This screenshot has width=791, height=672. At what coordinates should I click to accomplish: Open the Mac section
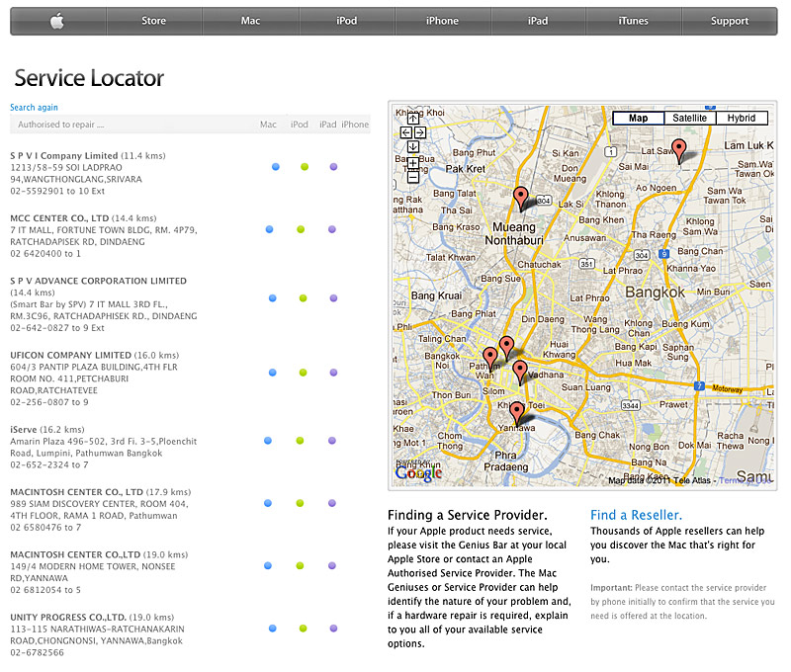tap(250, 21)
